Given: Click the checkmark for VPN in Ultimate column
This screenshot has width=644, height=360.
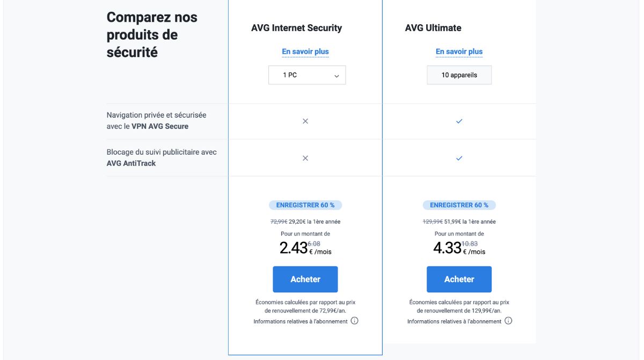Looking at the screenshot, I should (x=459, y=121).
